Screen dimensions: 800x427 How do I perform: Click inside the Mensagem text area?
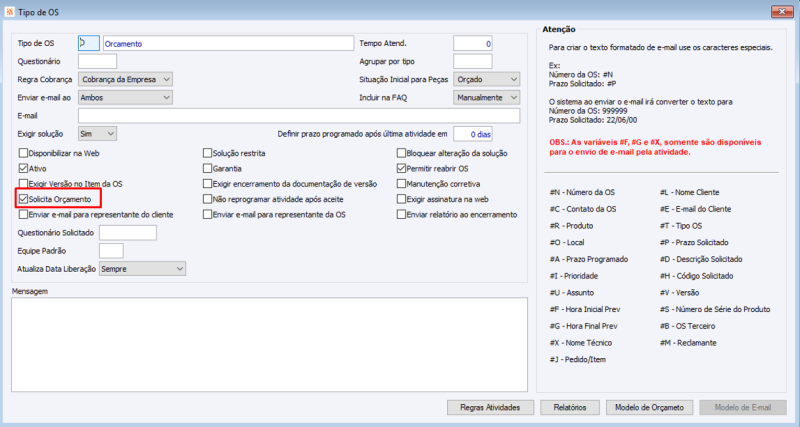269,345
